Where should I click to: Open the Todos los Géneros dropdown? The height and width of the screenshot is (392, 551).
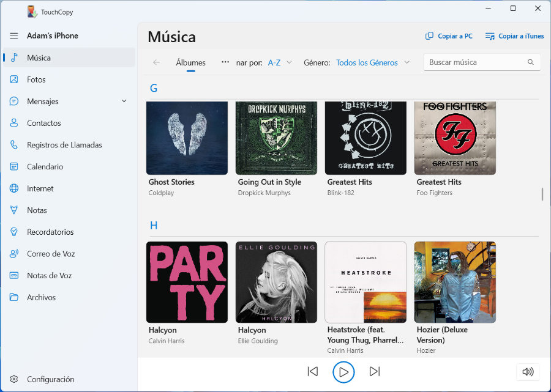373,62
